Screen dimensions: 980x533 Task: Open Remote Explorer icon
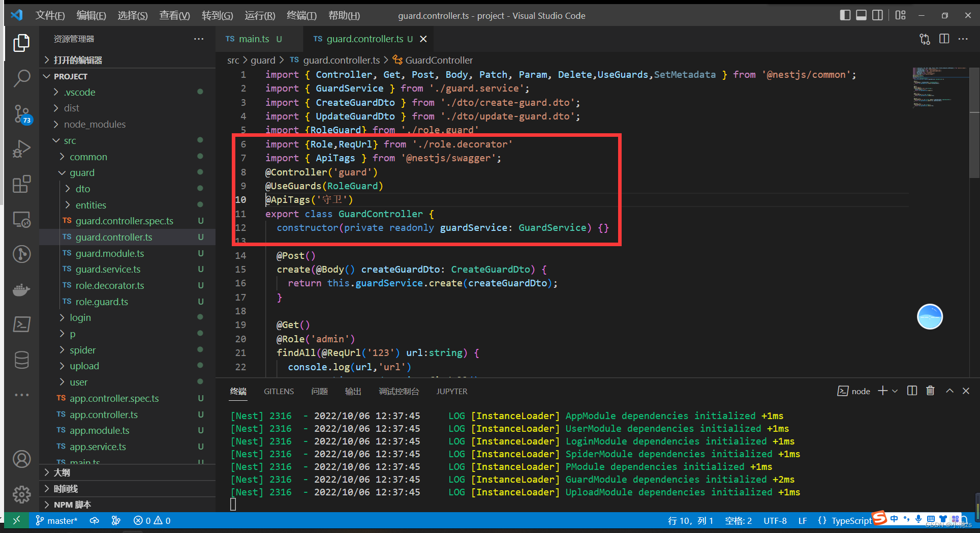(21, 220)
